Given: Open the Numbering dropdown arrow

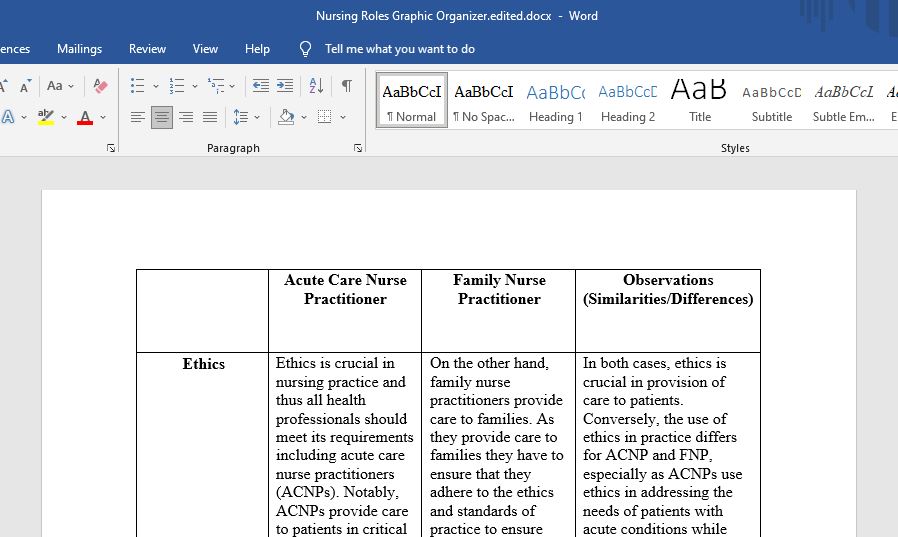Looking at the screenshot, I should click(x=195, y=86).
